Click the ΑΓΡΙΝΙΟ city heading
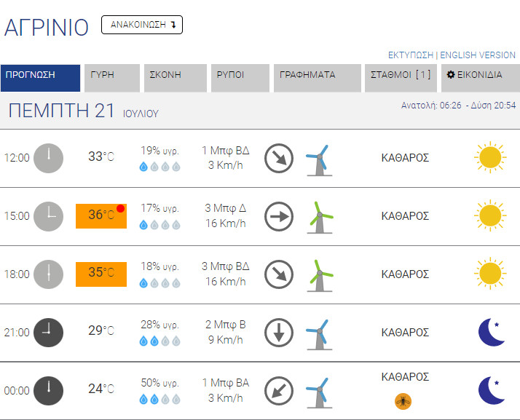 47,27
